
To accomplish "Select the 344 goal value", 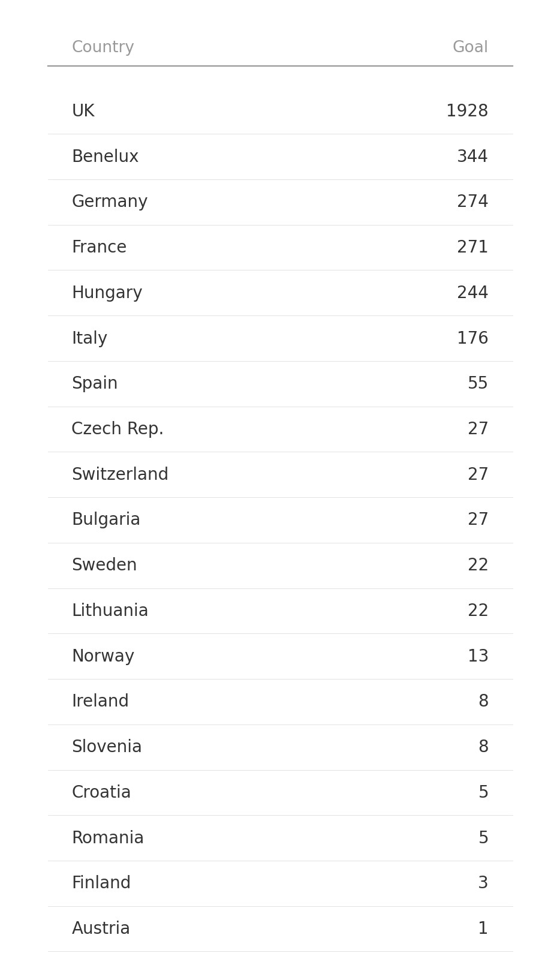I will pyautogui.click(x=472, y=157).
